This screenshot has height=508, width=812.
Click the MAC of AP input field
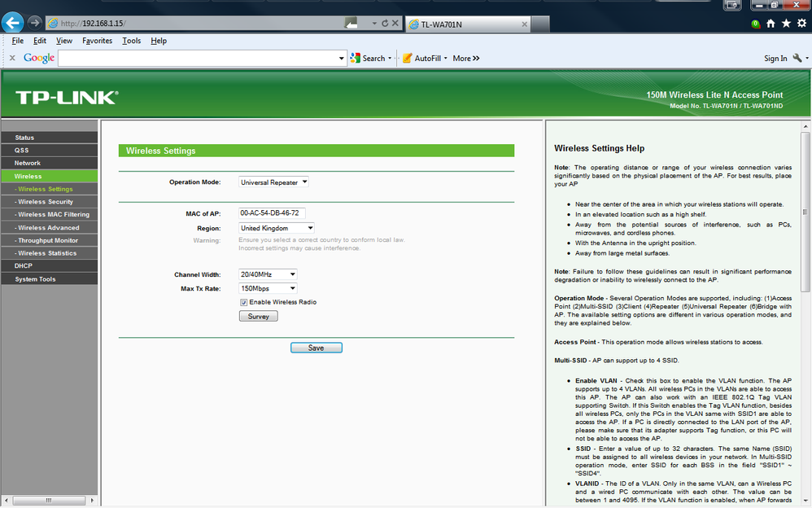pyautogui.click(x=272, y=213)
